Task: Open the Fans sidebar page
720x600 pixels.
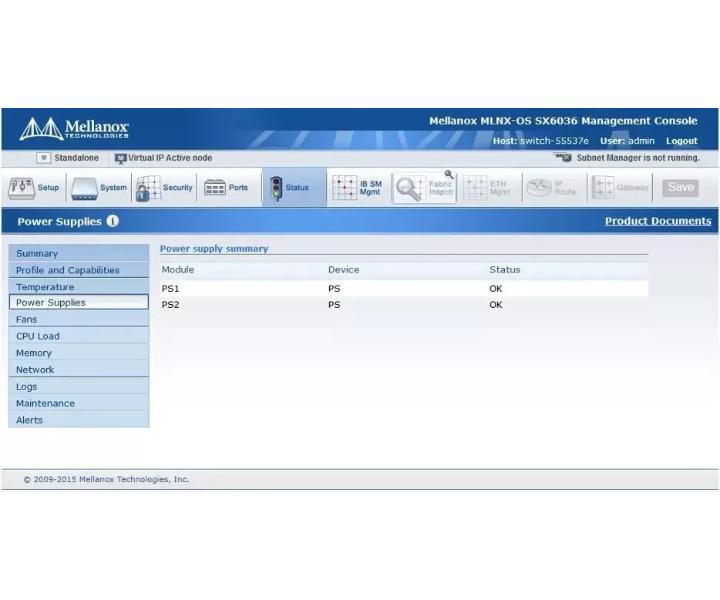Action: 79,319
